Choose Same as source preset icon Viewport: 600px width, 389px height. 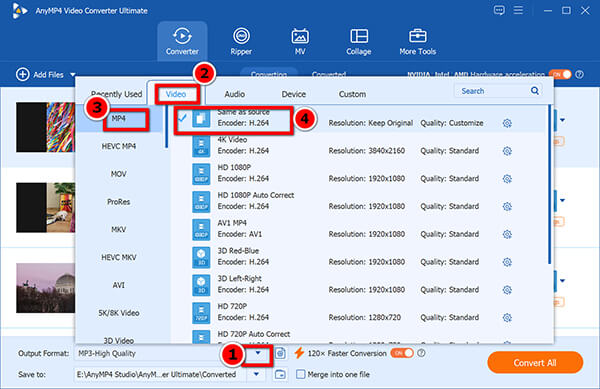pos(201,118)
